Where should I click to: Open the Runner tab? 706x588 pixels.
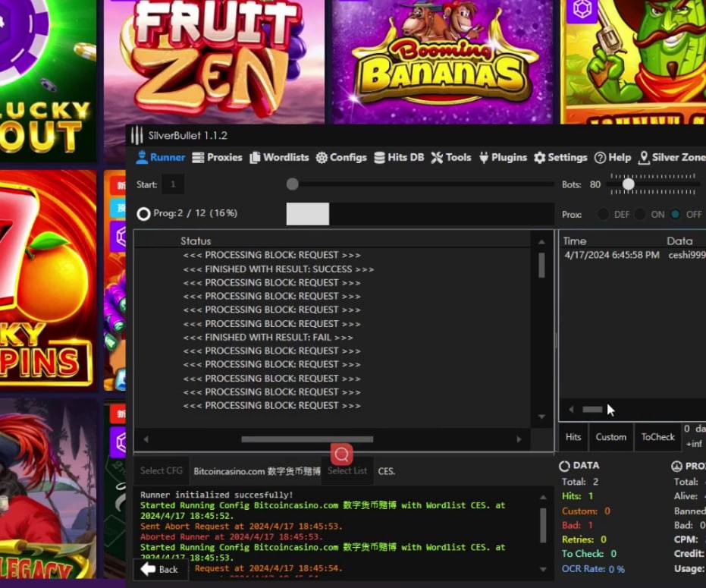(161, 157)
